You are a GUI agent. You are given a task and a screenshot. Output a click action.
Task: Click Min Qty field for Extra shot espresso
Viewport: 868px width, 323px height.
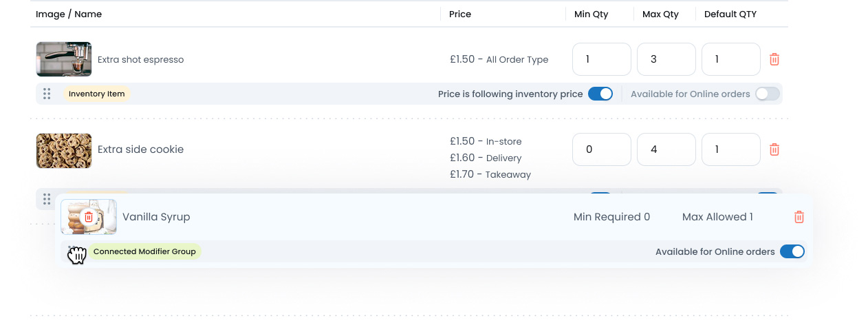tap(601, 59)
